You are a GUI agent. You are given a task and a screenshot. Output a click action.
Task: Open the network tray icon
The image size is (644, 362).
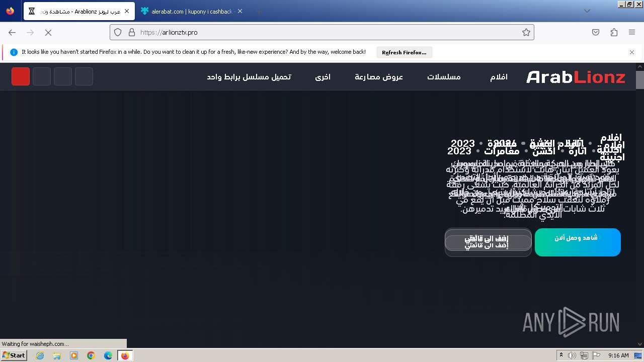tap(584, 355)
